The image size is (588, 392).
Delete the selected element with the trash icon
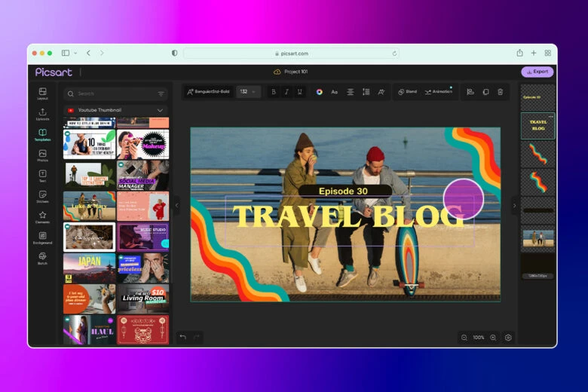pos(500,92)
